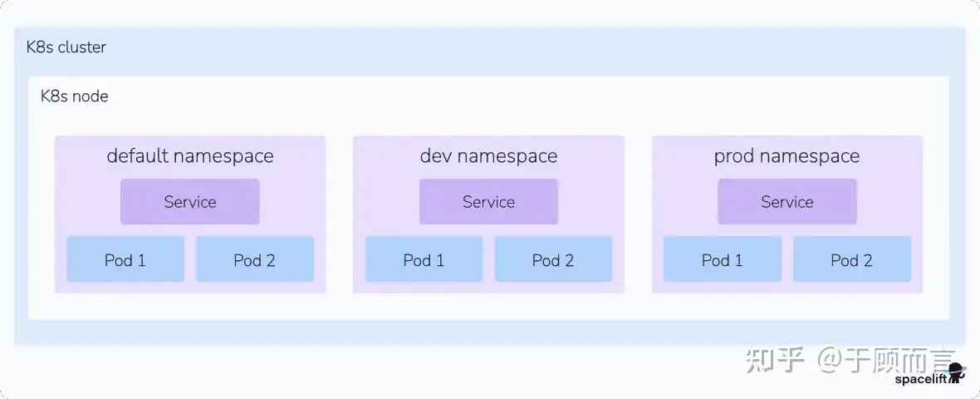Select the prod namespace title

coord(786,156)
